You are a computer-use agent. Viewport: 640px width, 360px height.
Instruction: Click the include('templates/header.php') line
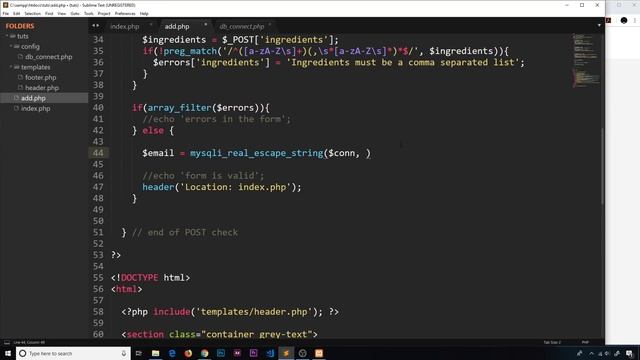point(230,312)
